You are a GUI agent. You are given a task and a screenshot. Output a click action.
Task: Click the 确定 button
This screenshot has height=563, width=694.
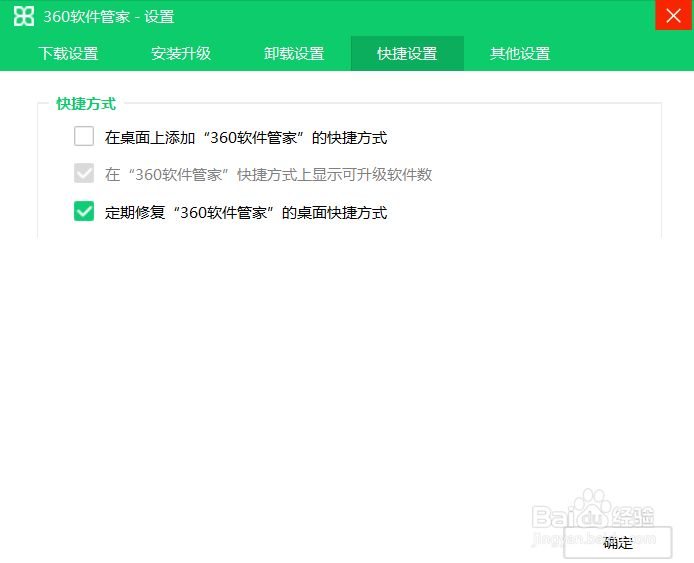pos(618,543)
